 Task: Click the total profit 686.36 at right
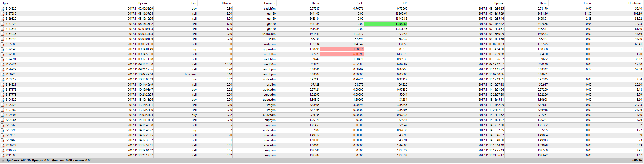point(637,160)
